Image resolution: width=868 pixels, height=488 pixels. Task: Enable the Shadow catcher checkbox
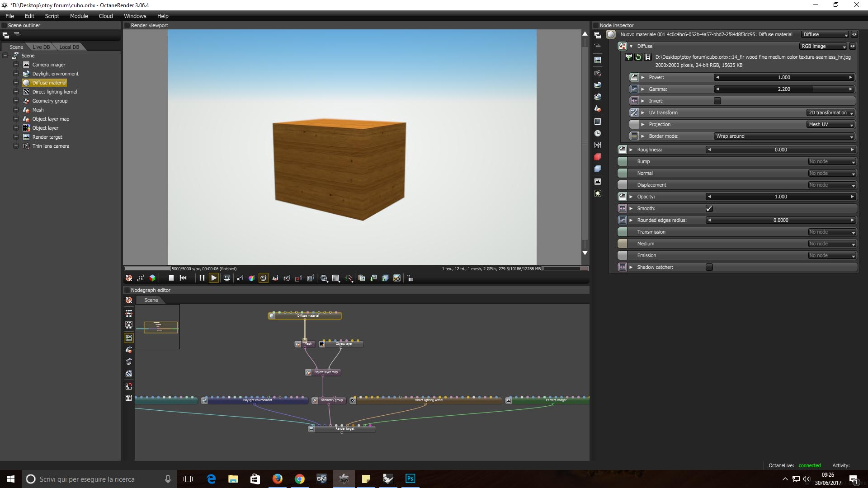pos(709,267)
